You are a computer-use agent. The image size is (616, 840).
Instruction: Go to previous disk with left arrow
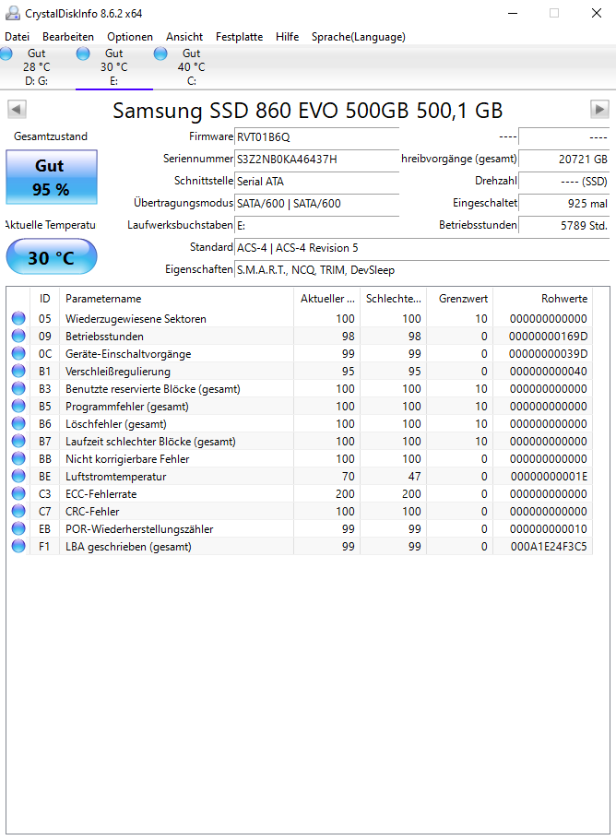click(17, 110)
